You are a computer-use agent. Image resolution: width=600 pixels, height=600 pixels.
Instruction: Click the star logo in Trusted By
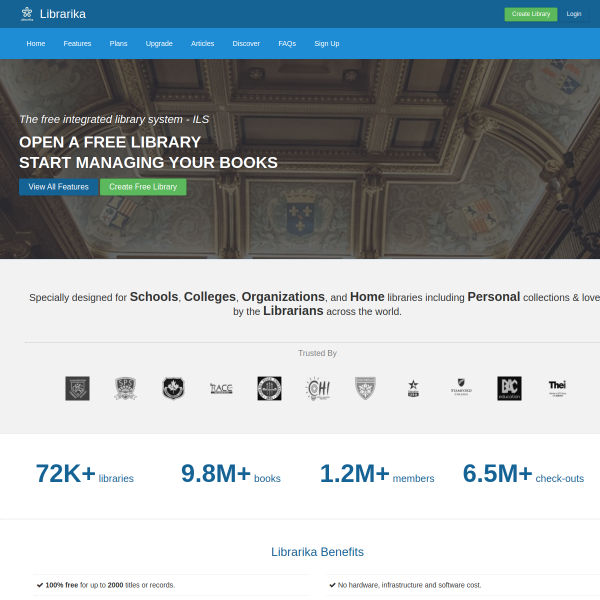point(413,388)
